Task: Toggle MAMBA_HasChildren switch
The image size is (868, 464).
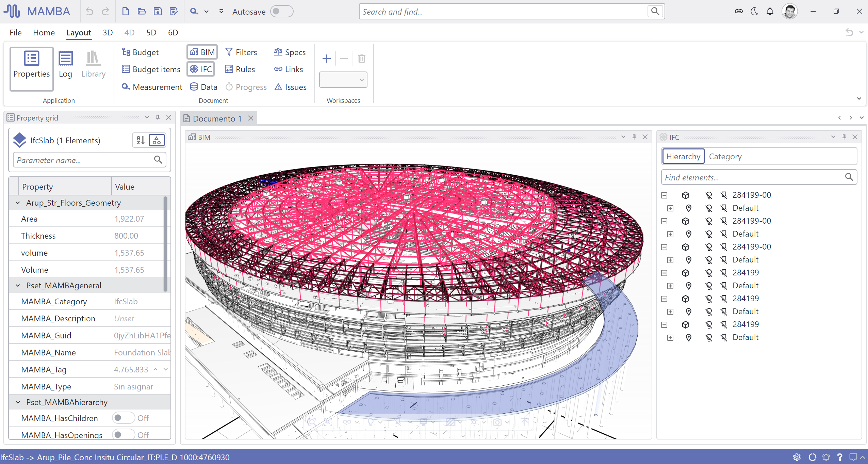Action: [x=123, y=418]
